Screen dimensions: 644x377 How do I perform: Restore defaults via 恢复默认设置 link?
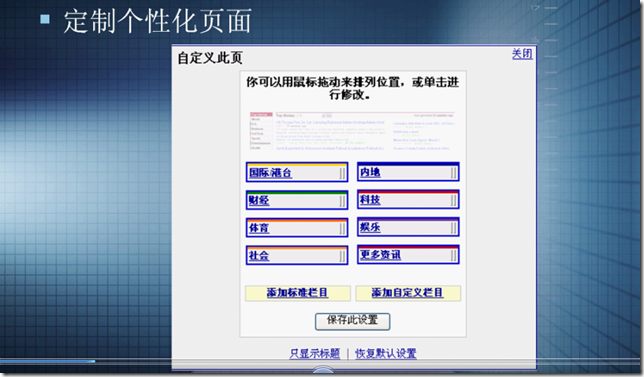[386, 354]
